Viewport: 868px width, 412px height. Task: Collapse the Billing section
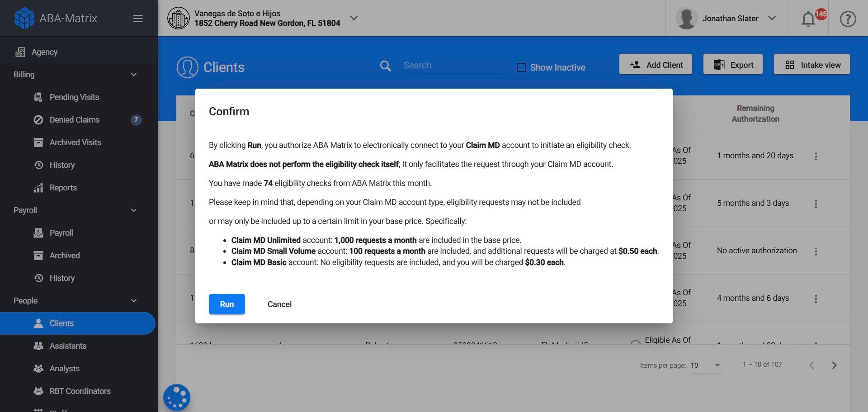[x=134, y=75]
